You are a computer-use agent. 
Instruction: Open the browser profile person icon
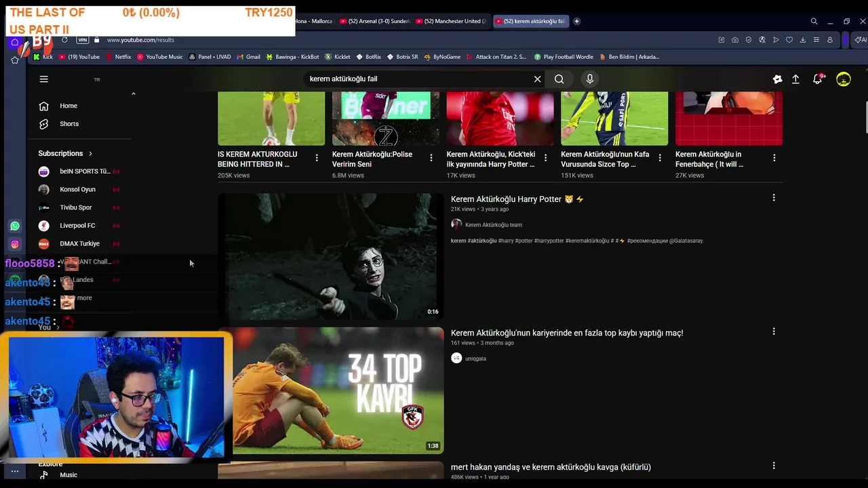(829, 40)
